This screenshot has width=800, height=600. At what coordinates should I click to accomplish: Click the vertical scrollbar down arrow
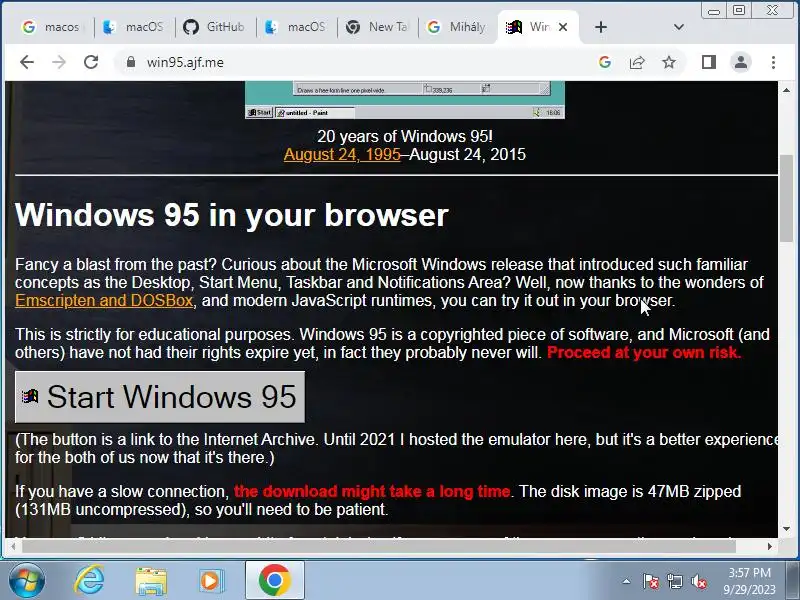786,529
